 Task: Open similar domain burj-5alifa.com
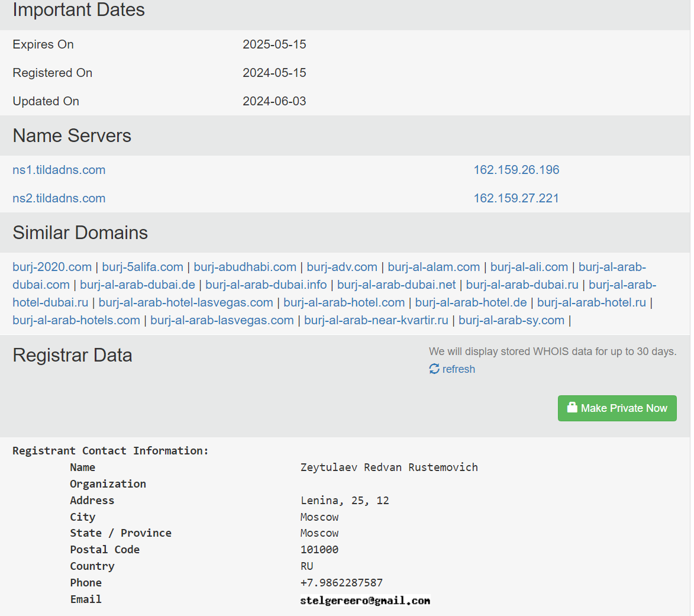(143, 267)
